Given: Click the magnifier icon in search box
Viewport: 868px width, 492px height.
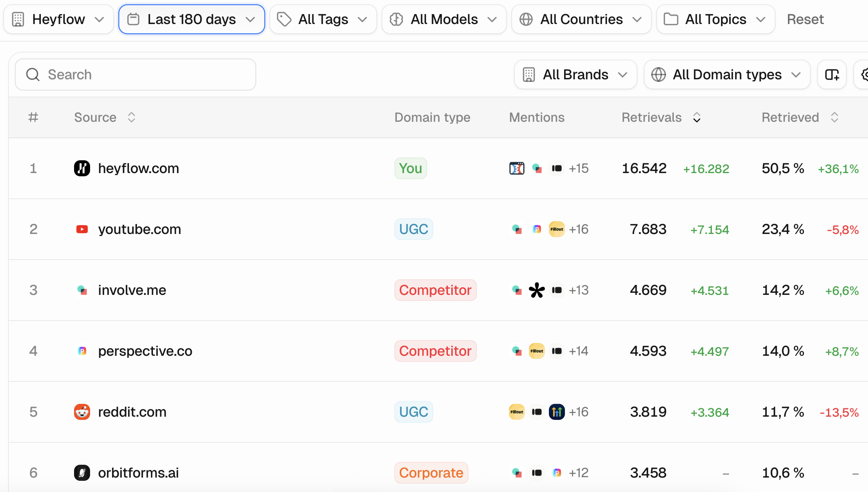Looking at the screenshot, I should pyautogui.click(x=33, y=75).
